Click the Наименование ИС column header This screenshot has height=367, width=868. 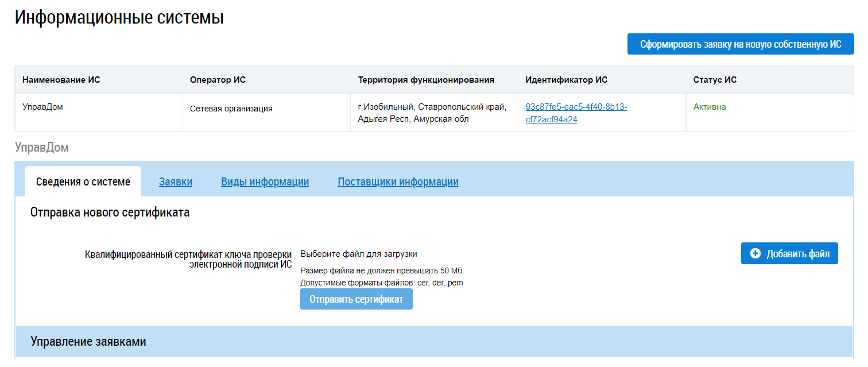click(x=61, y=80)
